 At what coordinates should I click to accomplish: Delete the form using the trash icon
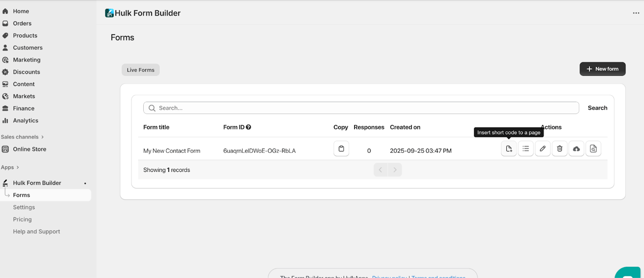[560, 149]
